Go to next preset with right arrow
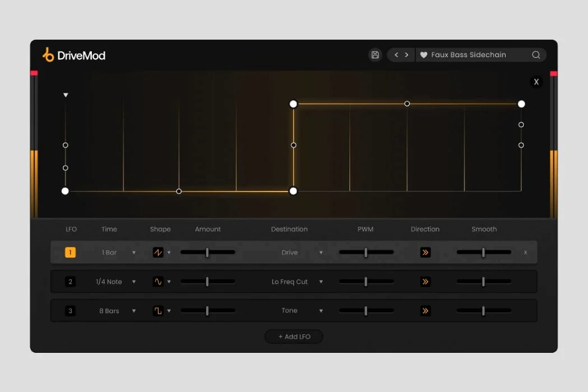The height and width of the screenshot is (392, 588). [x=407, y=55]
